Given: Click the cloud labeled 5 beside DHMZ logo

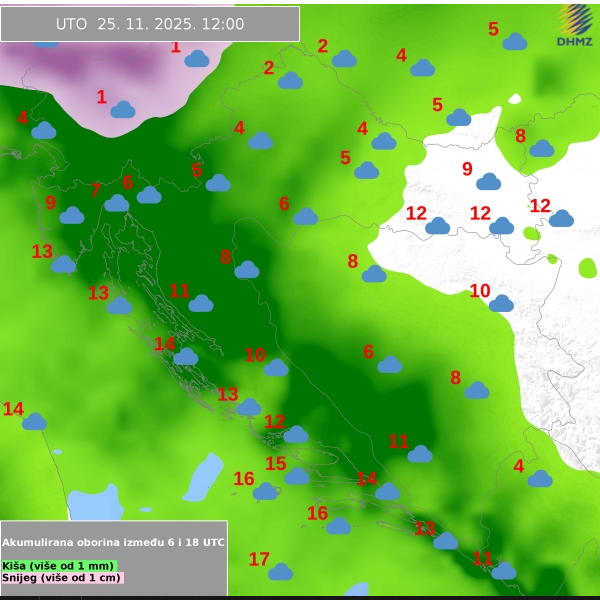Looking at the screenshot, I should pos(515,42).
